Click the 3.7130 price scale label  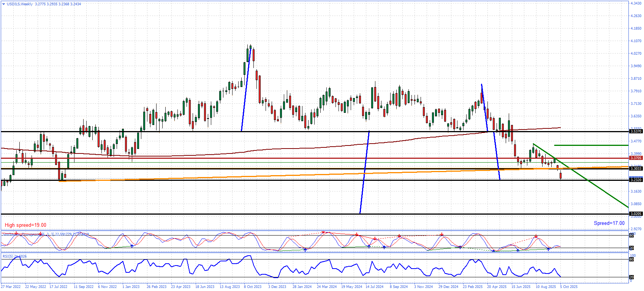(636, 104)
